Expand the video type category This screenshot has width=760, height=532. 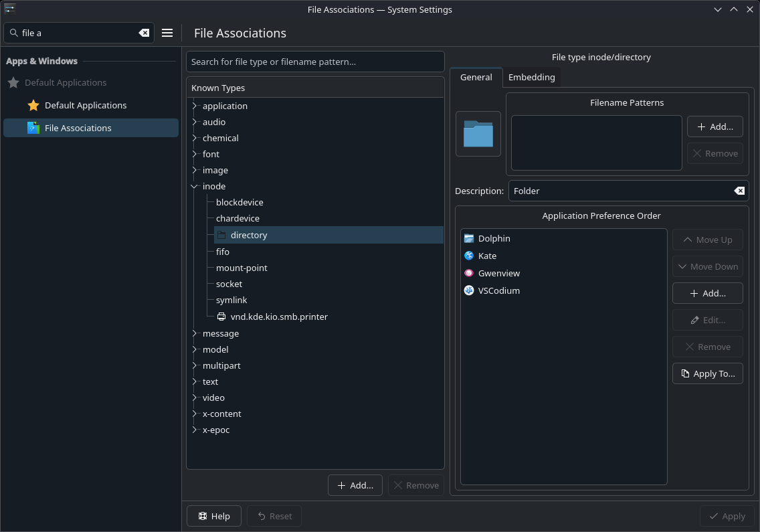195,398
